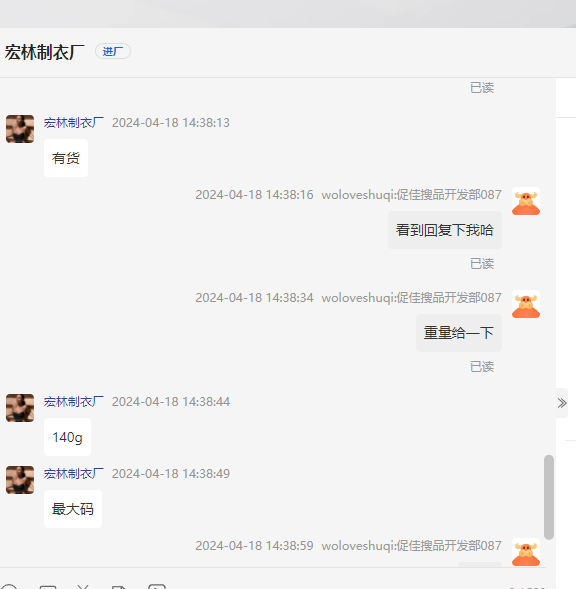Open 宏林制衣厂 avatar beside the 140g message
The width and height of the screenshot is (576, 589).
(20, 408)
